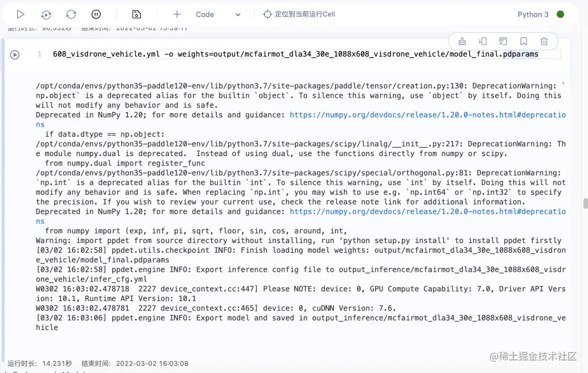Clear cell output with the brush icon

tap(462, 41)
